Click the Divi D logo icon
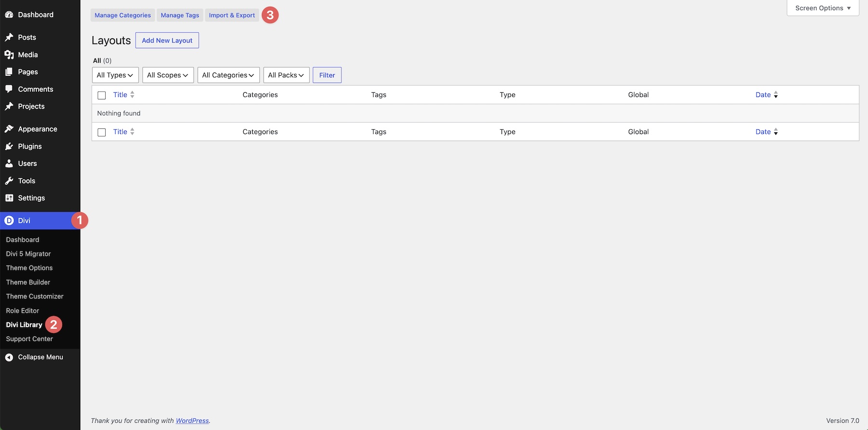 [9, 221]
